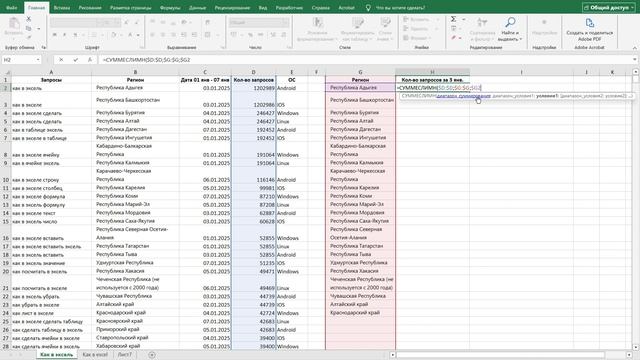Cut selection with the scissors icon
640x360 pixels.
point(28,19)
